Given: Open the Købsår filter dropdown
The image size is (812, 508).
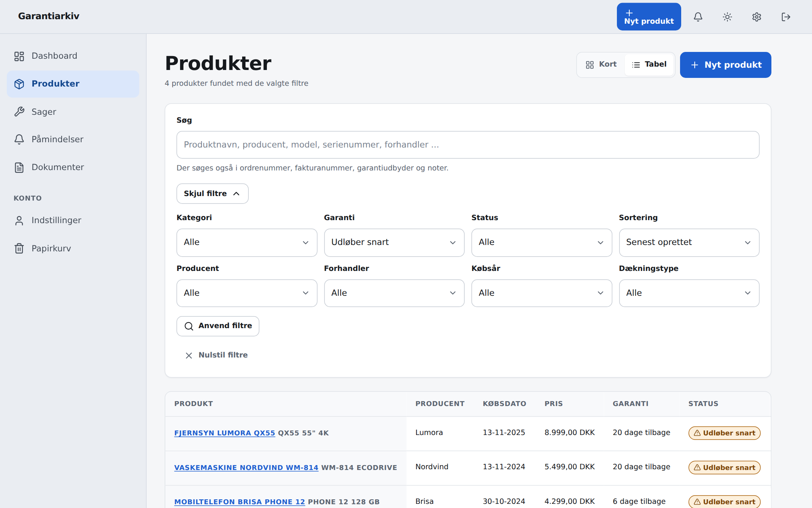Looking at the screenshot, I should click(542, 293).
